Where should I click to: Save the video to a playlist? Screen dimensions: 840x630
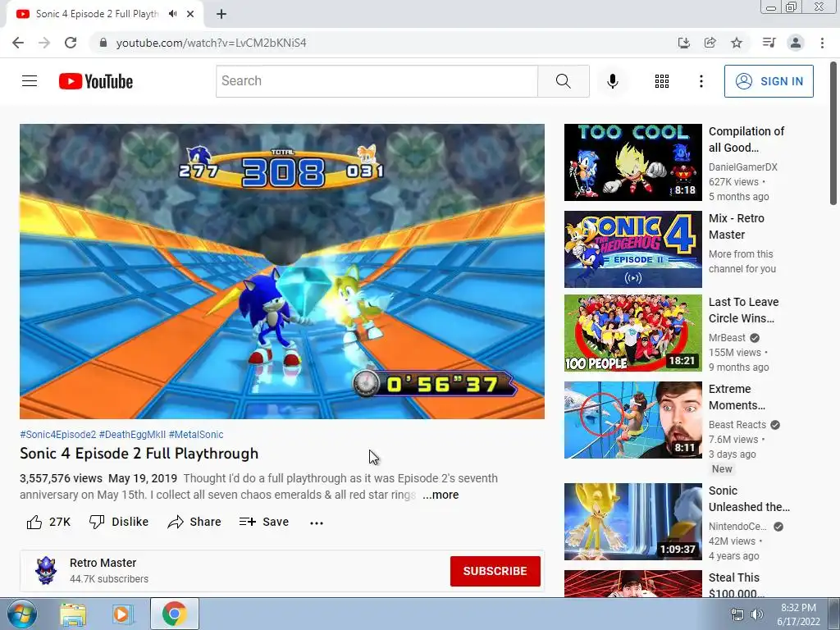(x=264, y=522)
